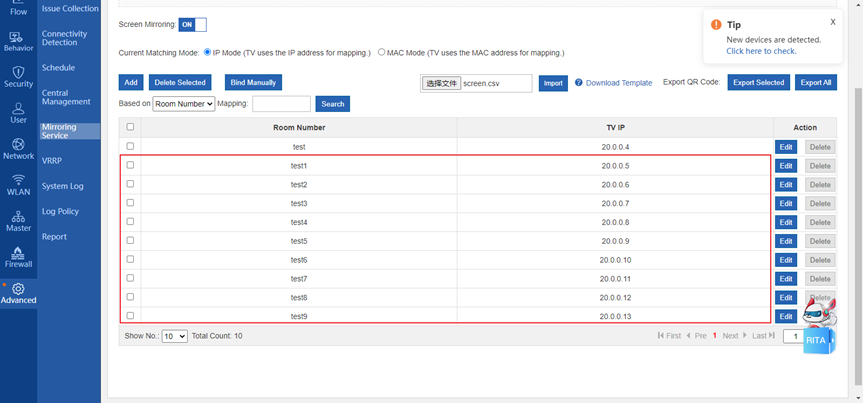Expand the Show No. dropdown

(174, 337)
